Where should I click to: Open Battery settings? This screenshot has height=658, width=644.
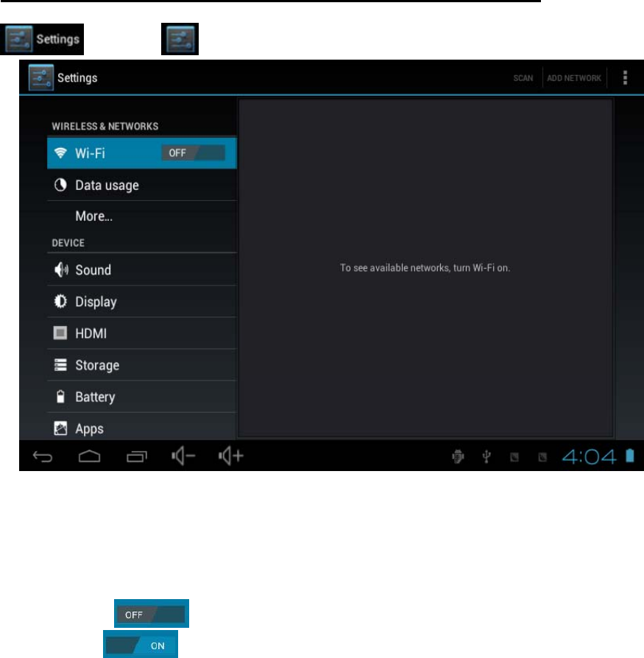142,397
